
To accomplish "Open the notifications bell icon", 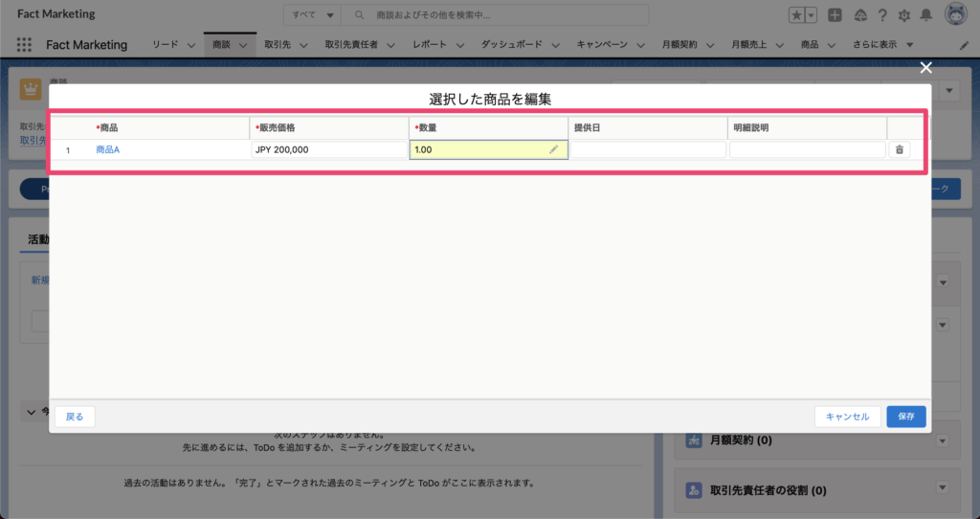I will coord(925,15).
